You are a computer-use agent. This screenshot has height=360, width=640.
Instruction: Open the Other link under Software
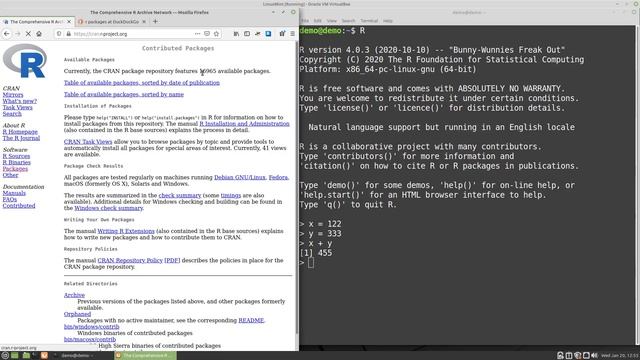point(10,175)
